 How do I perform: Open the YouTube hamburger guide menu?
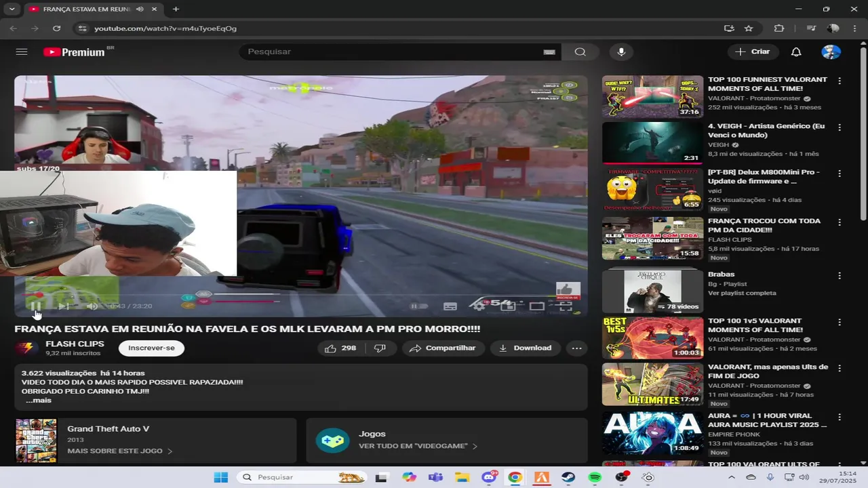pyautogui.click(x=22, y=52)
